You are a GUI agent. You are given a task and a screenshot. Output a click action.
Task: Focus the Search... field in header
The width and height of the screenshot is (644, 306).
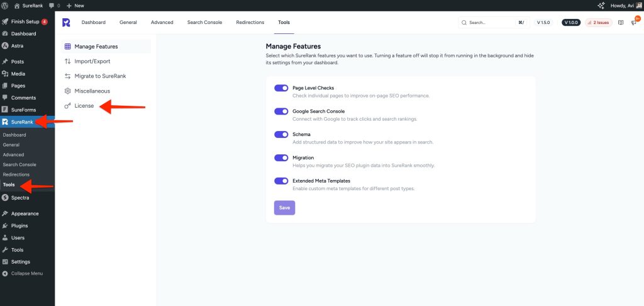493,23
